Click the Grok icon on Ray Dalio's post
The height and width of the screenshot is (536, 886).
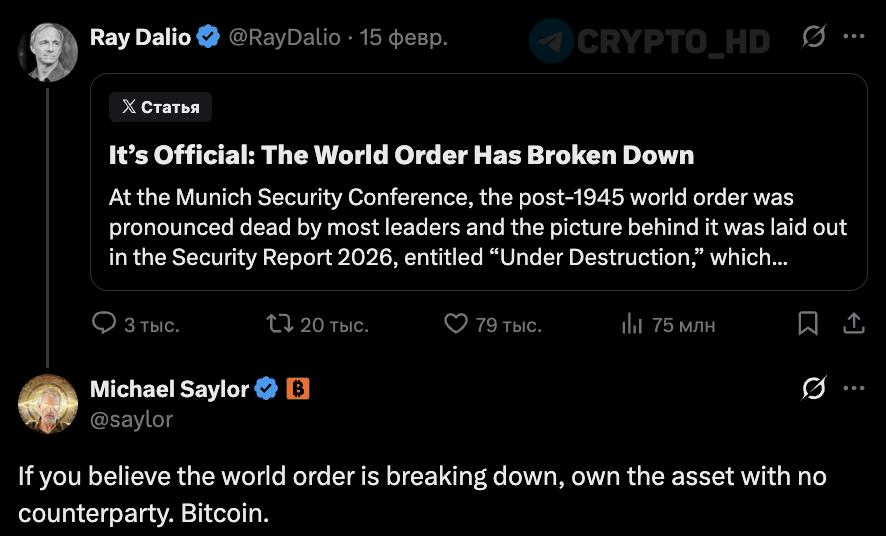pyautogui.click(x=814, y=38)
